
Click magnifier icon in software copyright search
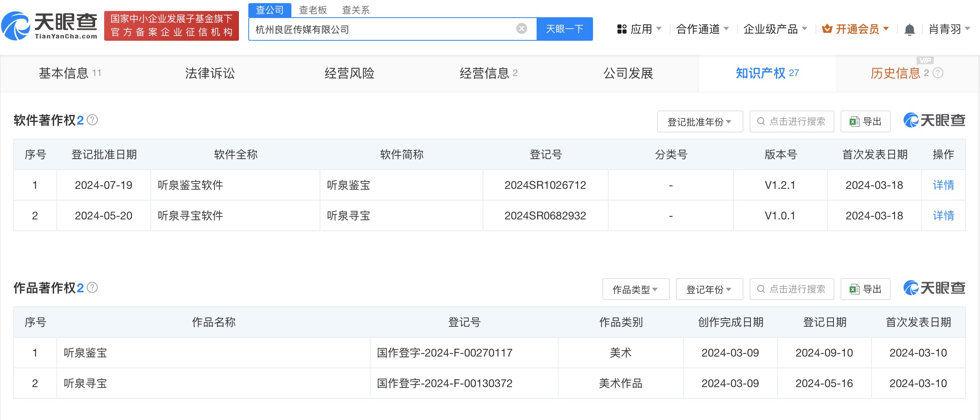coord(761,121)
